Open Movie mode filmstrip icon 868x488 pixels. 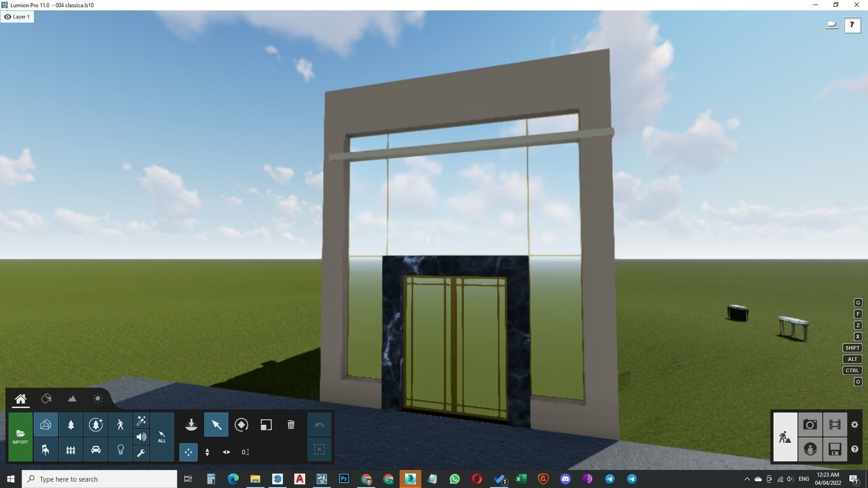(835, 425)
